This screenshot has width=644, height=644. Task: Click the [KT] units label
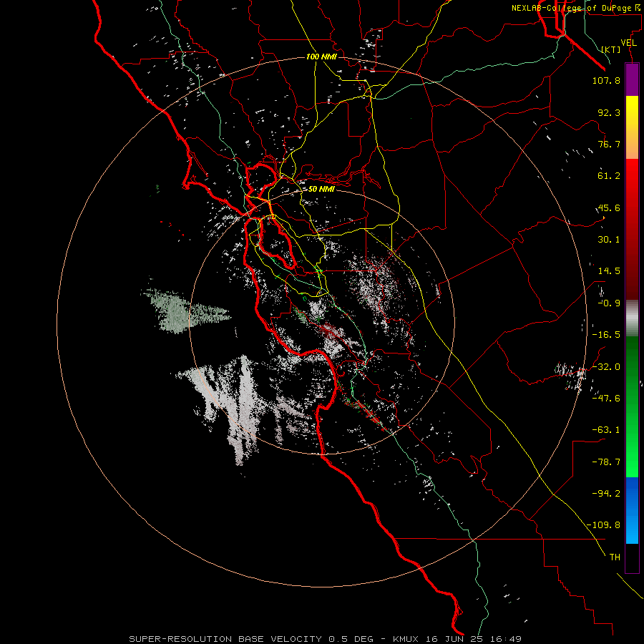(611, 49)
